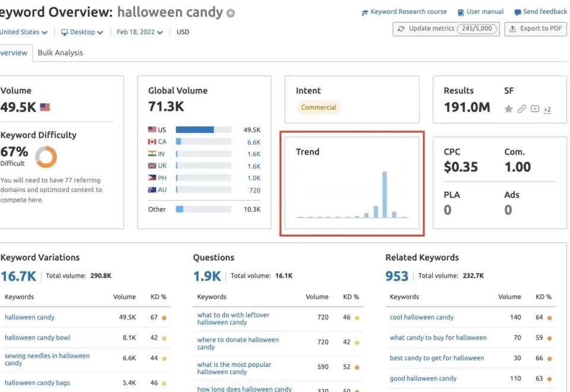Viewport: 570px width, 392px height.
Task: Click the US flag next to Volume
Action: click(45, 107)
